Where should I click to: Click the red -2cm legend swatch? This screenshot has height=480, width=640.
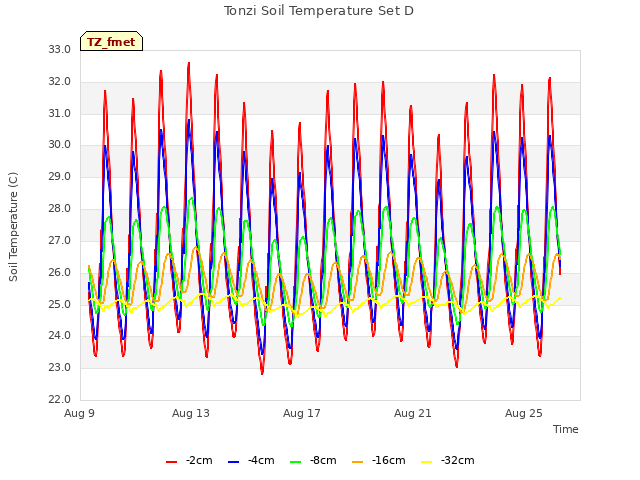[171, 462]
